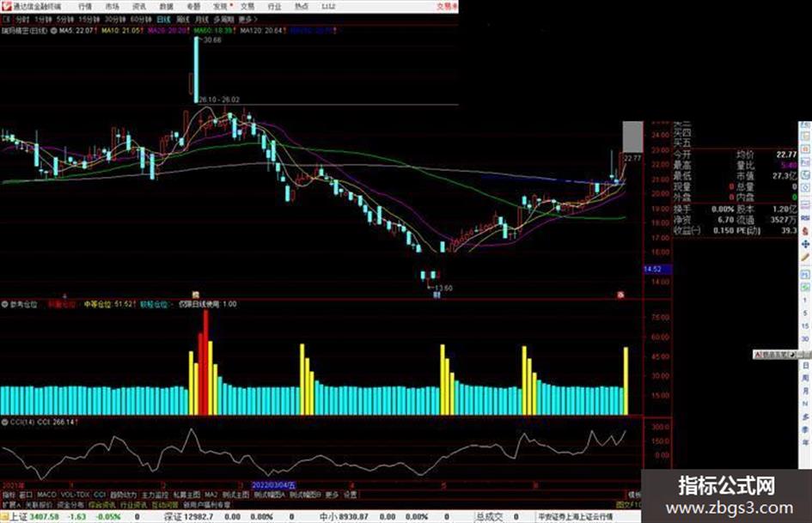Click the highlighted date 2022/03/04 on the time axis
812x523 pixels.
[273, 486]
